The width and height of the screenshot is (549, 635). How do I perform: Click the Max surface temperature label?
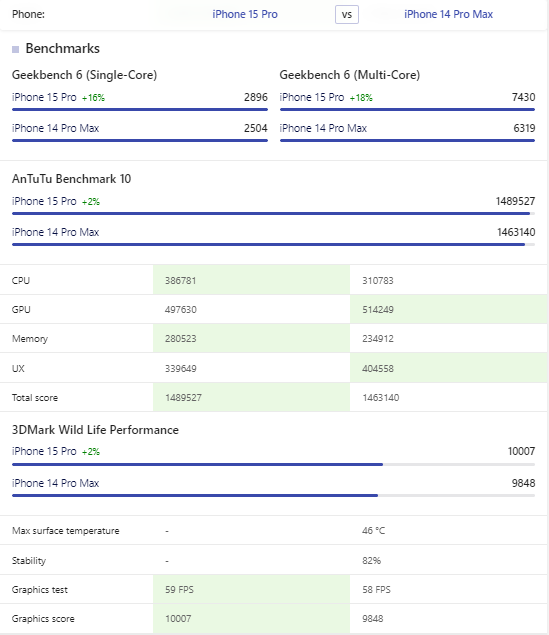coord(66,531)
